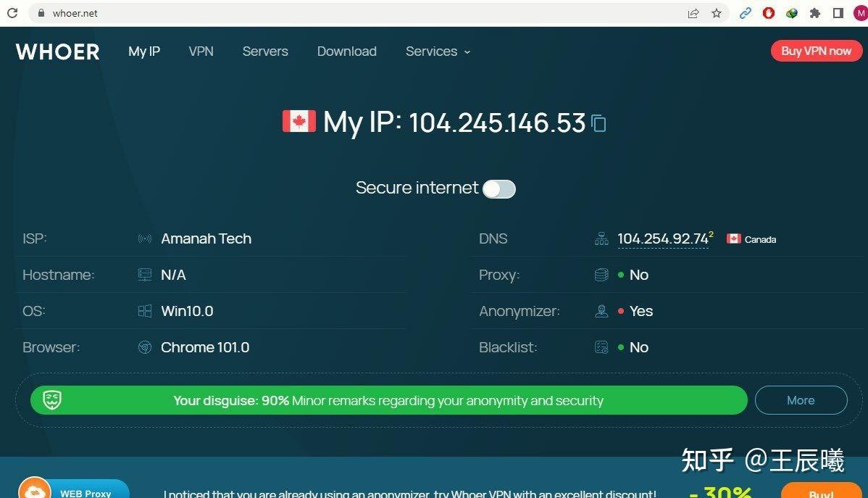The width and height of the screenshot is (868, 498).
Task: Click the lock icon beside whoer.net
Action: pos(41,13)
